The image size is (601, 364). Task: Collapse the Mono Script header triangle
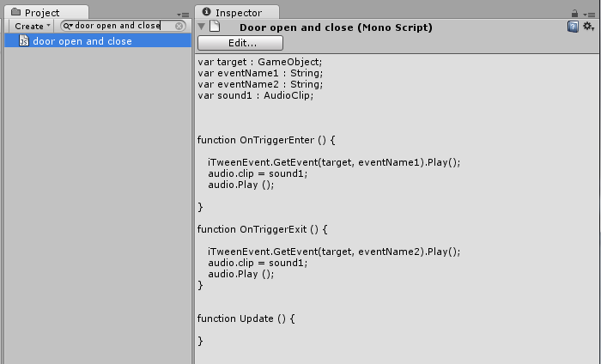click(x=202, y=27)
